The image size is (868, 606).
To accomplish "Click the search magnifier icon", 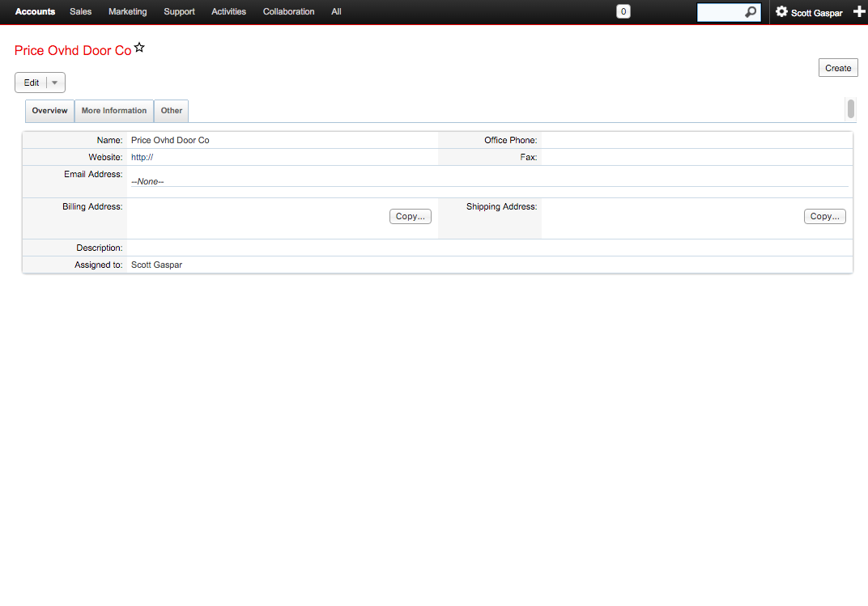I will tap(751, 11).
